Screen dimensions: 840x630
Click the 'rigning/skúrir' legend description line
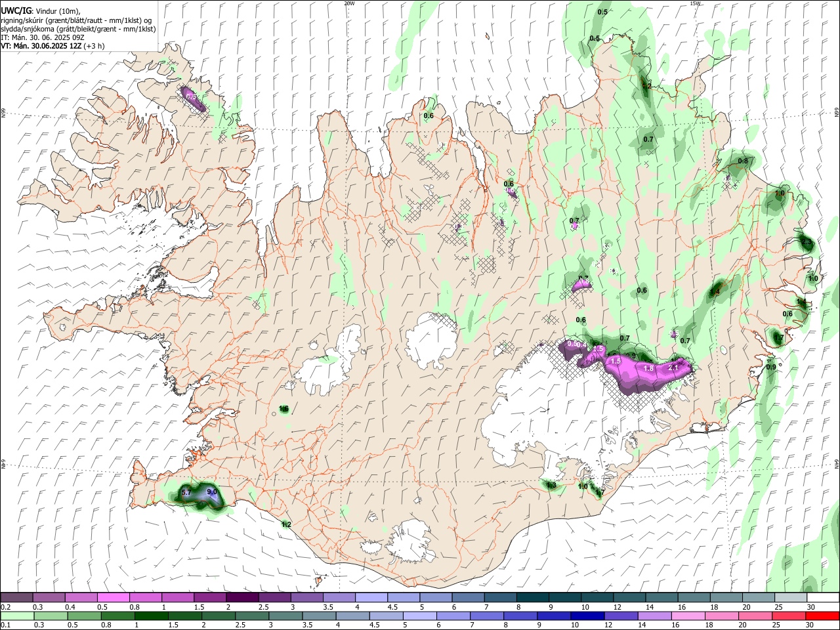[x=76, y=20]
